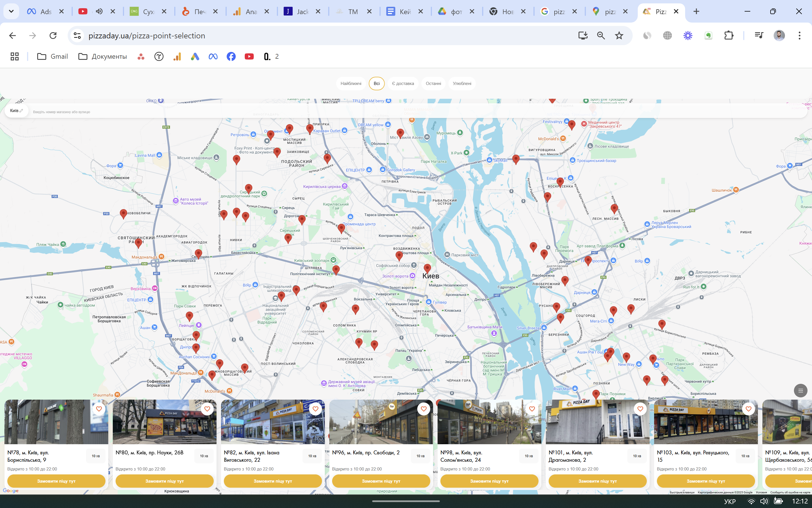Open the Документы bookmark folder
The image size is (812, 508).
[x=102, y=56]
